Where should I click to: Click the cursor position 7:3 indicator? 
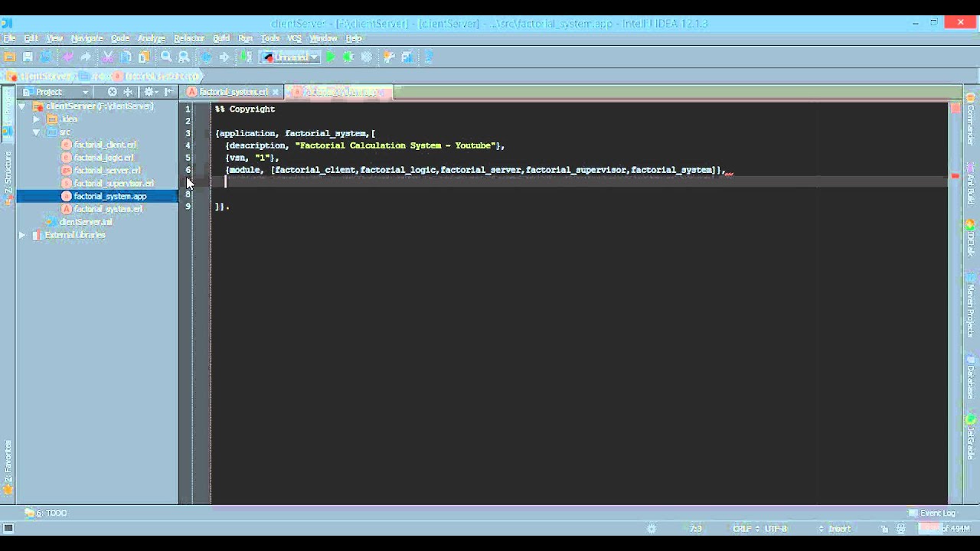point(695,529)
